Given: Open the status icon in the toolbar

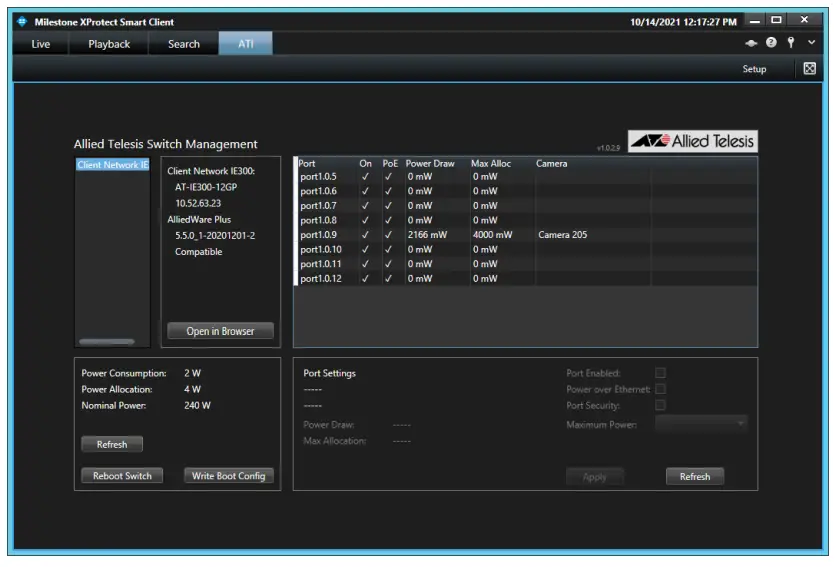Looking at the screenshot, I should click(x=751, y=43).
